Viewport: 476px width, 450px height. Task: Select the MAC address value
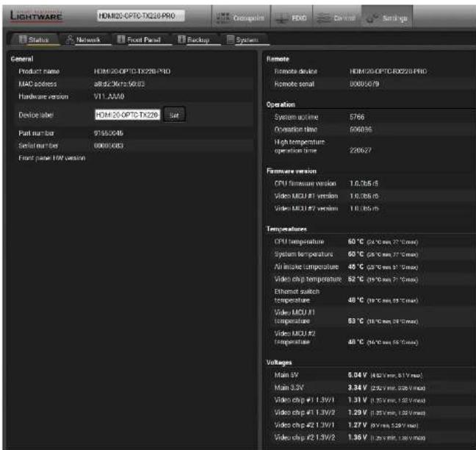[119, 84]
